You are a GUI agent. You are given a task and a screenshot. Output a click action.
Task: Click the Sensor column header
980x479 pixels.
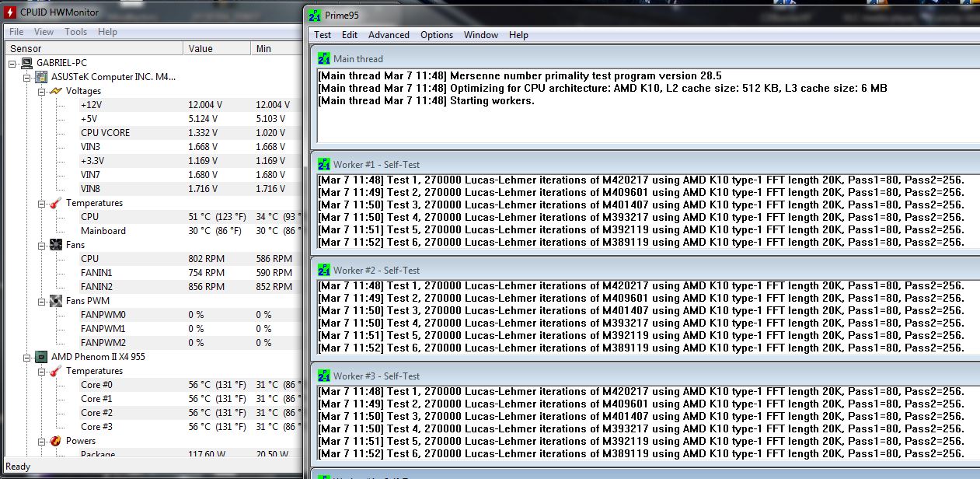[x=94, y=48]
